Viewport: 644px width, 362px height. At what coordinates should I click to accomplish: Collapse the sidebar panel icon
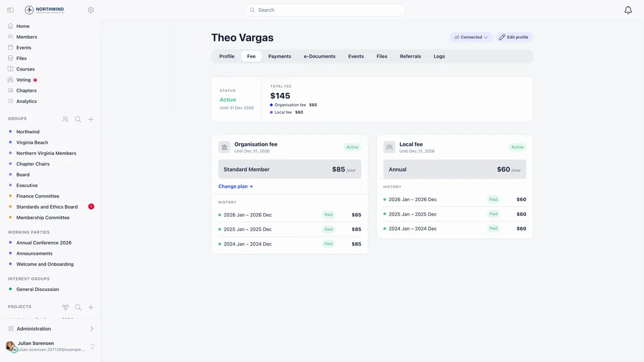(10, 10)
